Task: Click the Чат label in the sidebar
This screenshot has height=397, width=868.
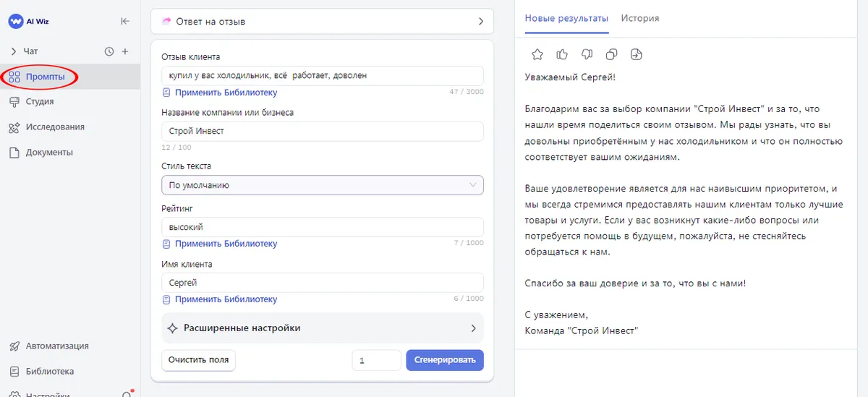Action: point(30,51)
